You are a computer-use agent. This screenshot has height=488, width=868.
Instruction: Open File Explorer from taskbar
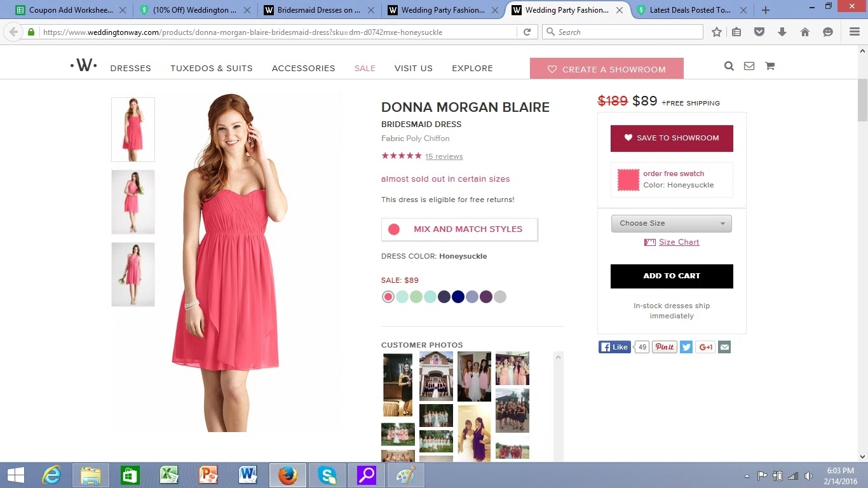click(x=91, y=475)
